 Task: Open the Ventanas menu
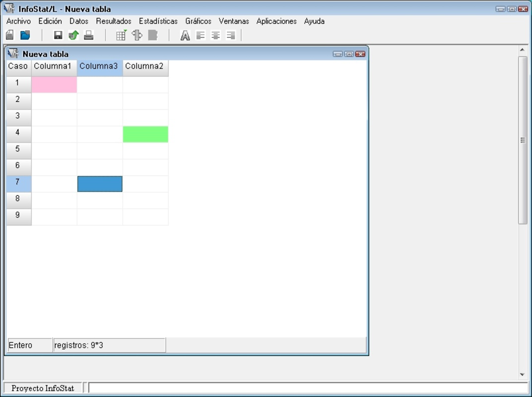point(234,21)
